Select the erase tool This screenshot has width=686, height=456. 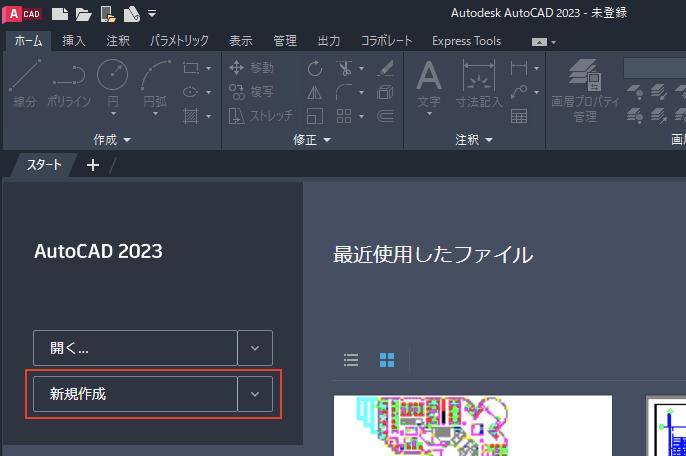[385, 68]
